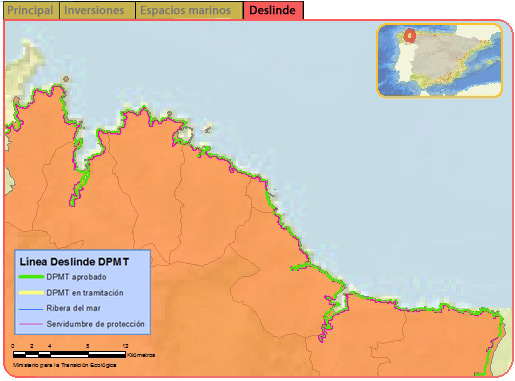Image resolution: width=515 pixels, height=381 pixels.
Task: Open the Principal tab
Action: tap(30, 10)
